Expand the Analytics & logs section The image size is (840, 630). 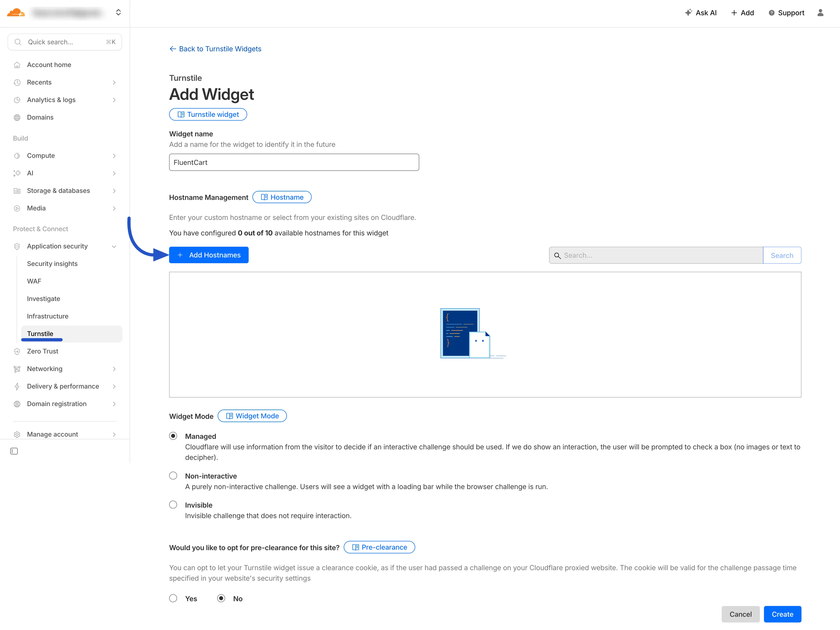[x=114, y=100]
